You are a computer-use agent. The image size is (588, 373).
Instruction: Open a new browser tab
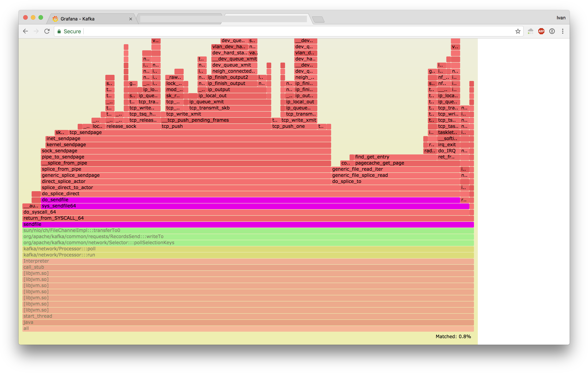[x=318, y=19]
